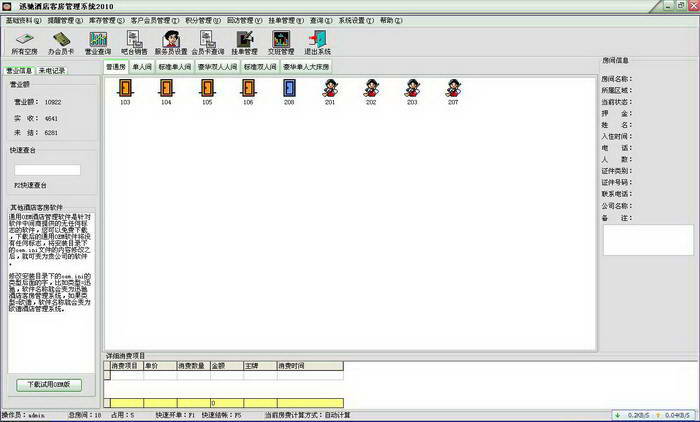Switch to the 豪华双人间 tab
Screen dimensions: 700x422
(x=217, y=67)
